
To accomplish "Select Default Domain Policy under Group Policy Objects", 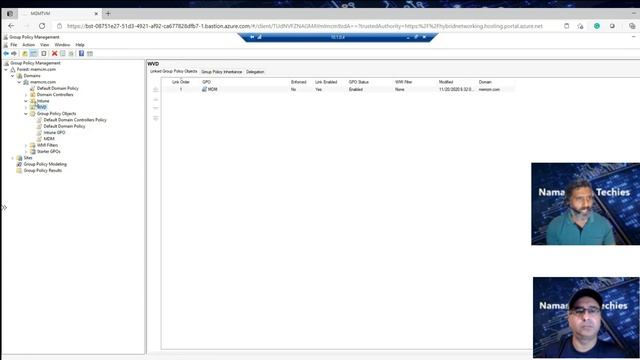I will [64, 127].
